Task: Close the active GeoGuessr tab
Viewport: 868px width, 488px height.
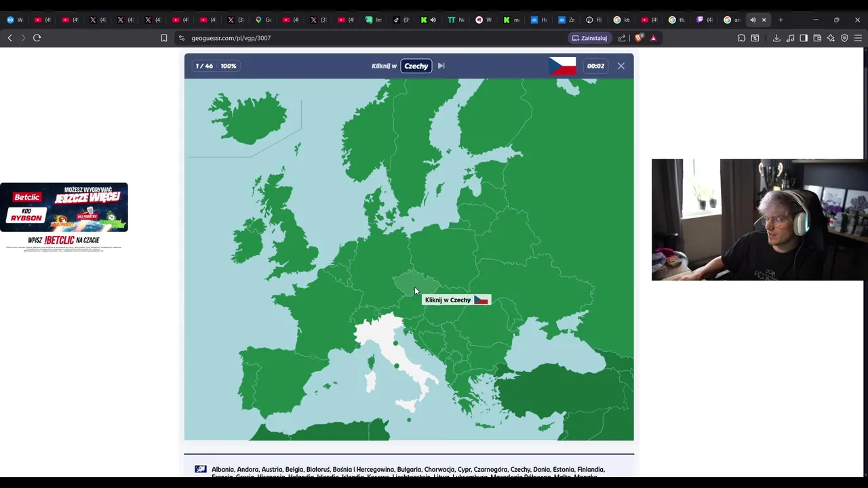Action: pyautogui.click(x=764, y=20)
